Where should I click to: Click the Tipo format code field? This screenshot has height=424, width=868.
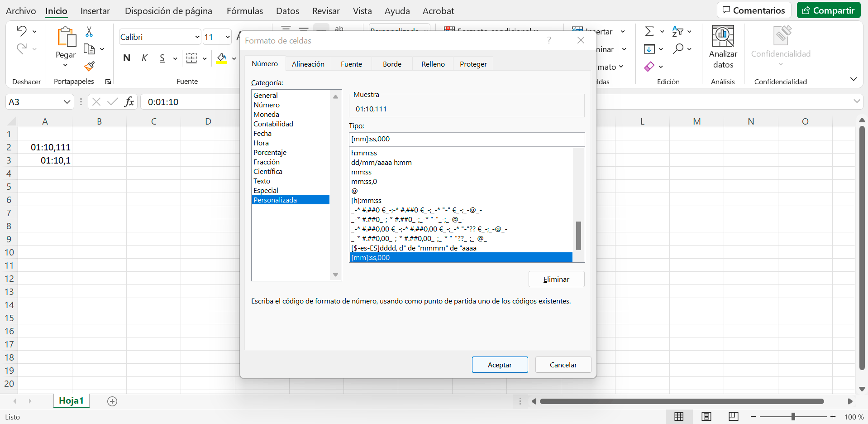point(467,139)
